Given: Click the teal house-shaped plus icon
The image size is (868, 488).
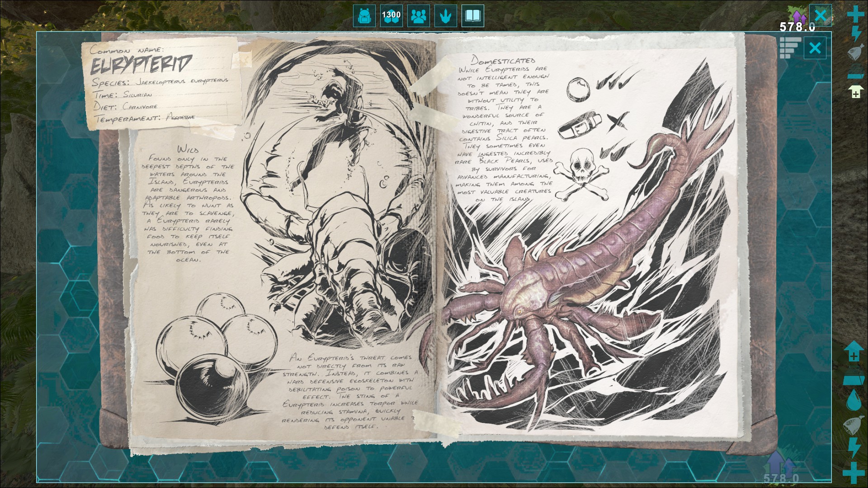Looking at the screenshot, I should (x=854, y=352).
